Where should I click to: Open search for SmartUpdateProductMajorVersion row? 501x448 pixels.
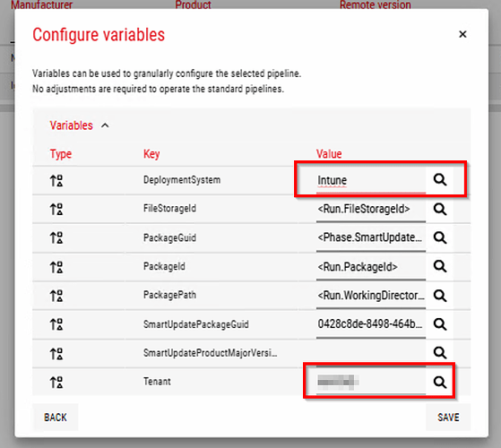coord(440,353)
